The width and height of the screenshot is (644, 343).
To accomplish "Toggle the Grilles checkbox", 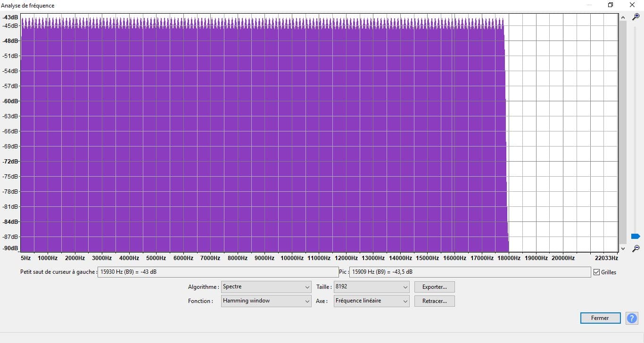I will (597, 272).
